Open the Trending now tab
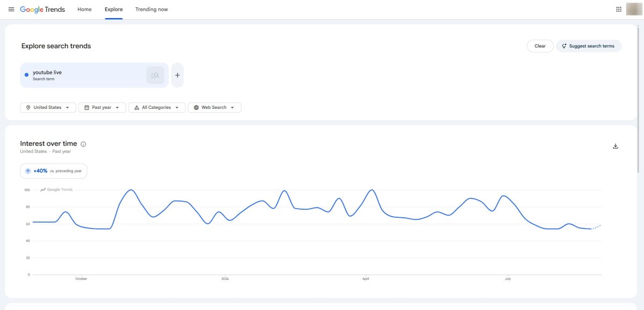 point(151,9)
